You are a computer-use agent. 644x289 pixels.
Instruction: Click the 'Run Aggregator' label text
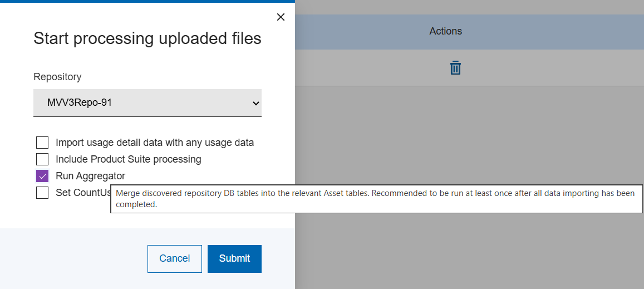tap(90, 176)
